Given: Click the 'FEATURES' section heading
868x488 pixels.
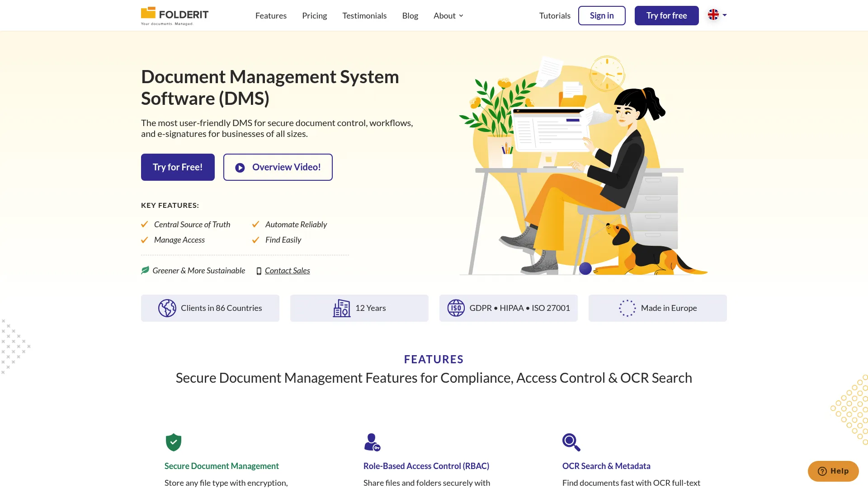Looking at the screenshot, I should 434,359.
